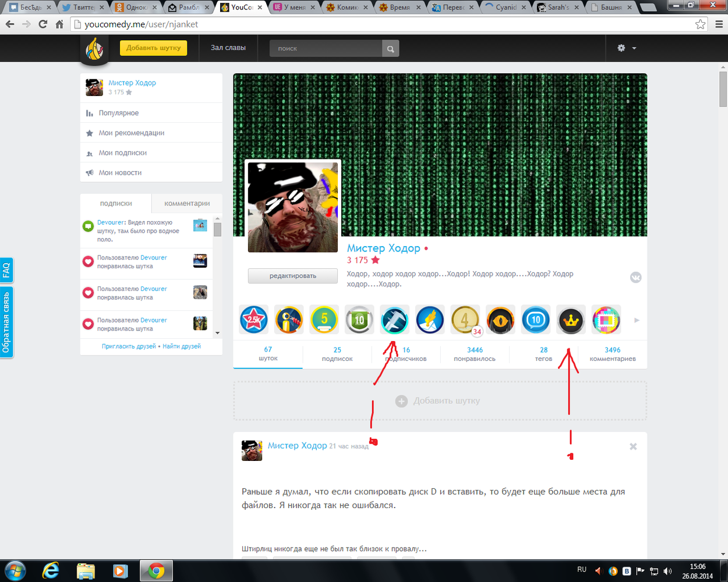The image size is (728, 582).
Task: Open file explorer from taskbar
Action: (86, 571)
